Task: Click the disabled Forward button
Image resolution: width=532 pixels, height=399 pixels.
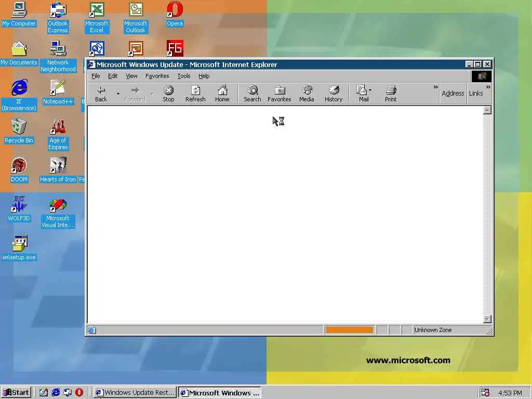Action: pyautogui.click(x=135, y=94)
